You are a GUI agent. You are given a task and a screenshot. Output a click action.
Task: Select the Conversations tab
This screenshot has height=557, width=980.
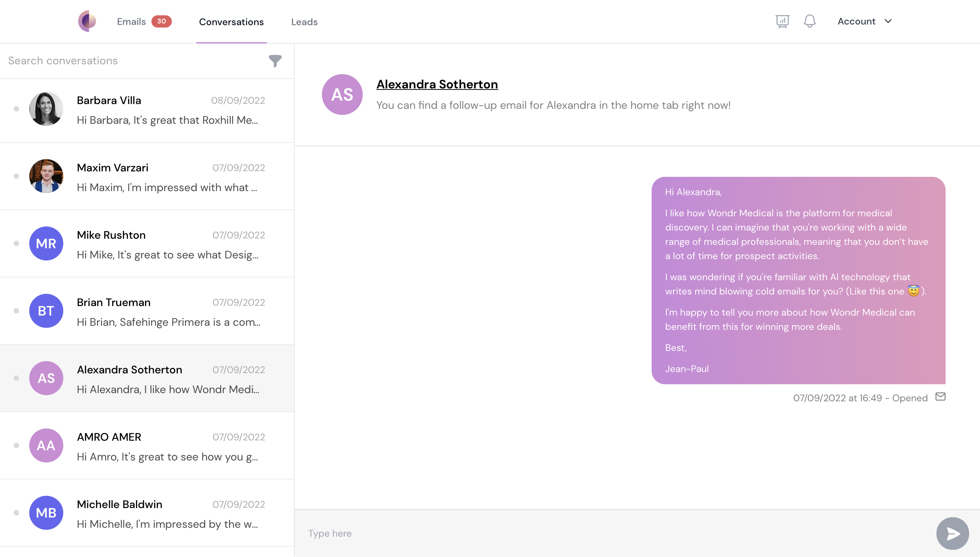pyautogui.click(x=231, y=22)
